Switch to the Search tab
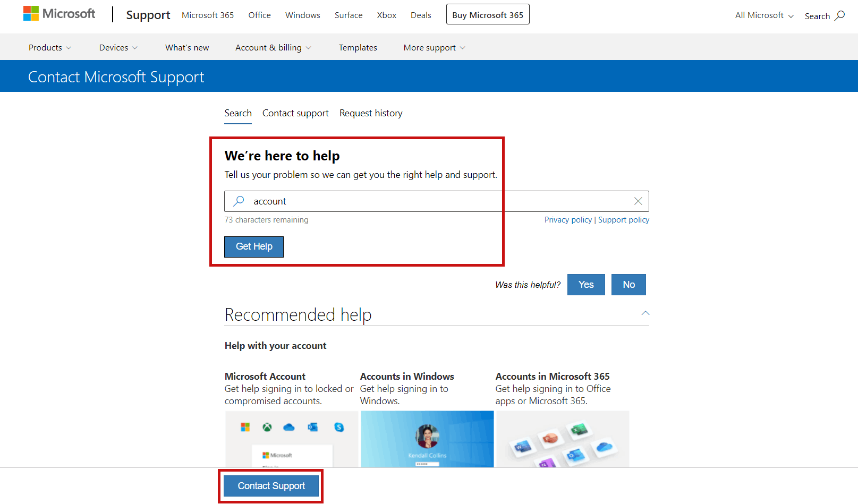This screenshot has width=858, height=504. (x=238, y=113)
